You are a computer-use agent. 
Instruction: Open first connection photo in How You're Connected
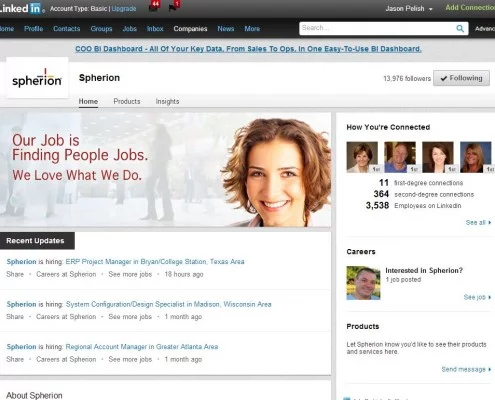362,157
